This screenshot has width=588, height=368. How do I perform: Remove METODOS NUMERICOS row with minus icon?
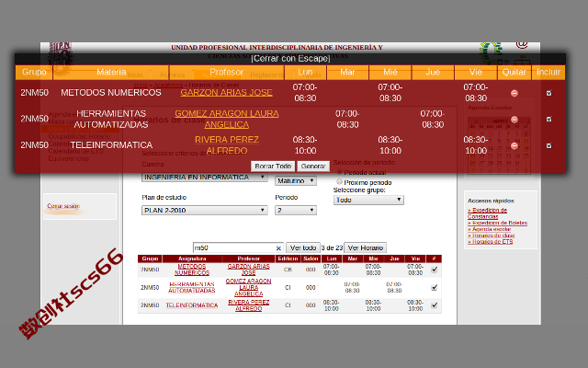pos(514,93)
